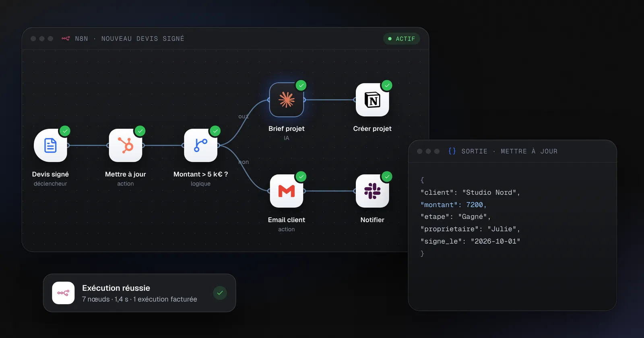The image size is (644, 338).
Task: Select the highlighted "montant": 7200 line
Action: tap(453, 205)
